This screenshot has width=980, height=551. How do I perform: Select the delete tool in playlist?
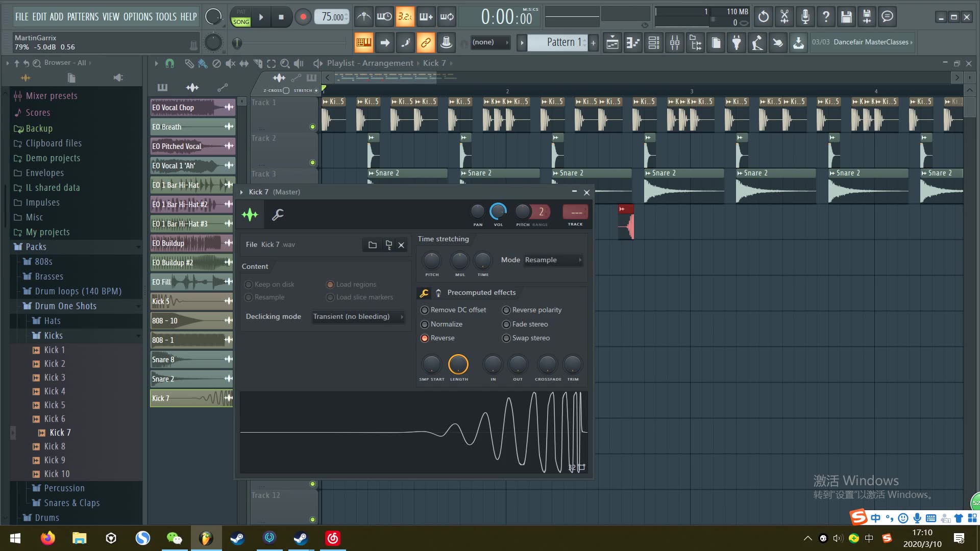[216, 63]
